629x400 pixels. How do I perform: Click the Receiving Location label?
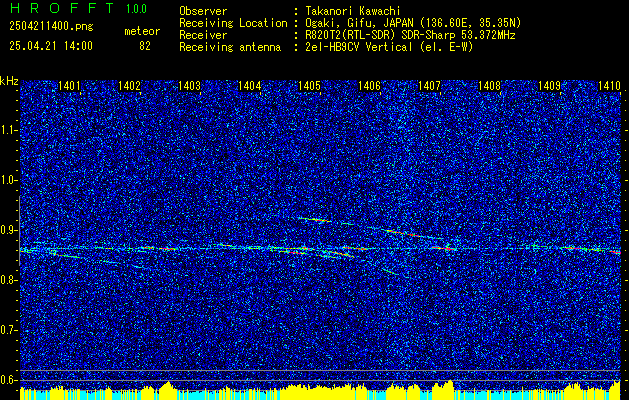tap(233, 23)
